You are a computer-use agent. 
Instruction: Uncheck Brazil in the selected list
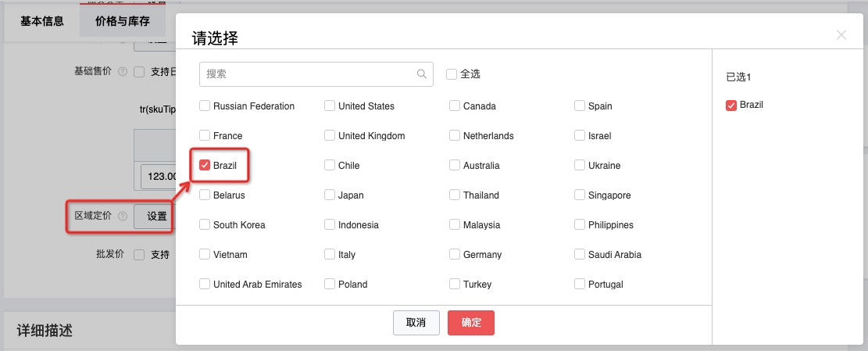[x=731, y=106]
